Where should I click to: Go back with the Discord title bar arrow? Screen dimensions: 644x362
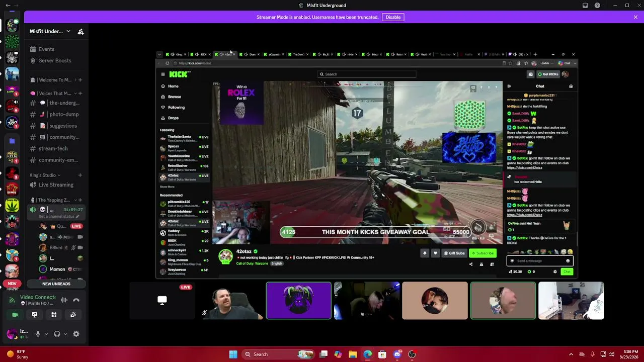click(8, 6)
